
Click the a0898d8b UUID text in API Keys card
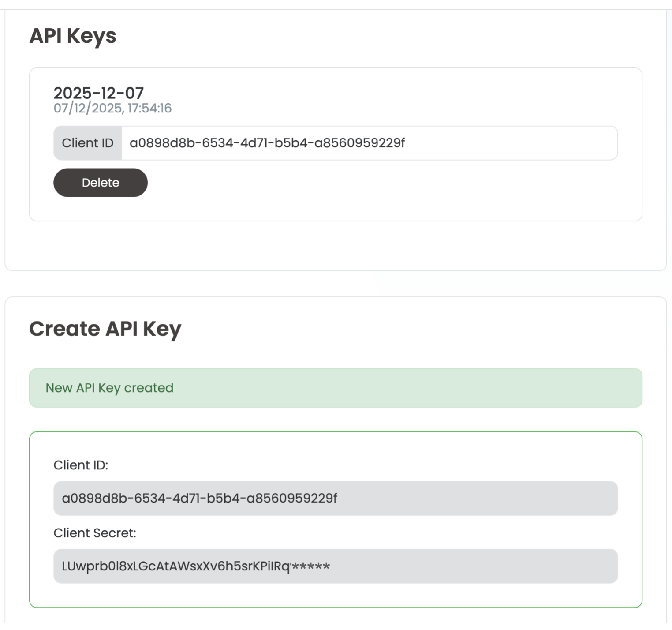(x=267, y=143)
